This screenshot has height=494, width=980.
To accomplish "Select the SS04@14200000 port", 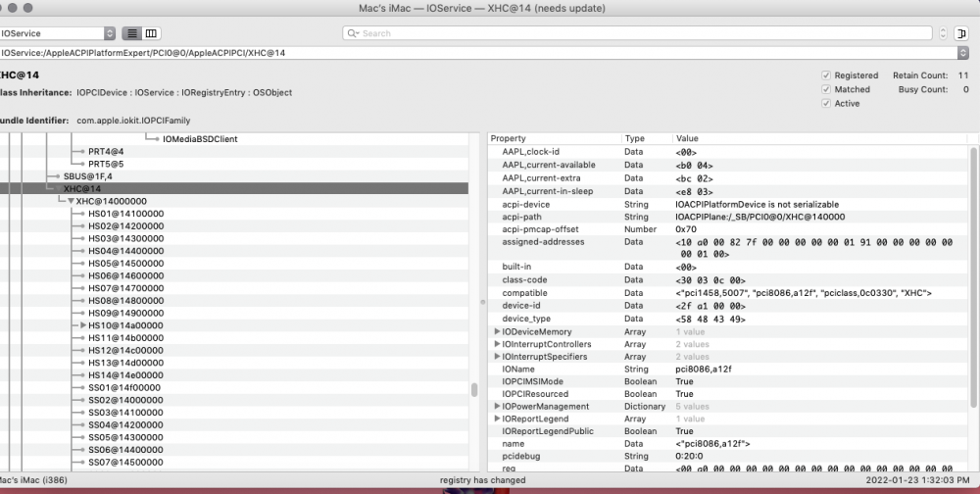I will click(125, 424).
